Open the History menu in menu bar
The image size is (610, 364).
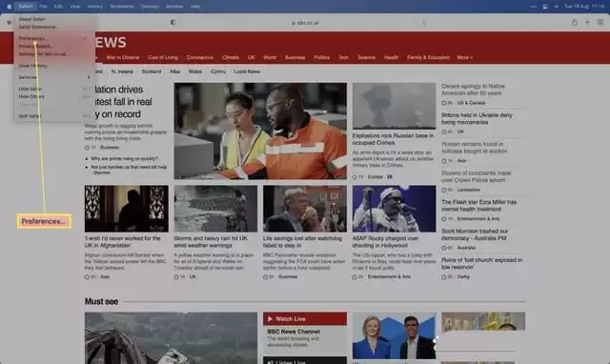95,7
